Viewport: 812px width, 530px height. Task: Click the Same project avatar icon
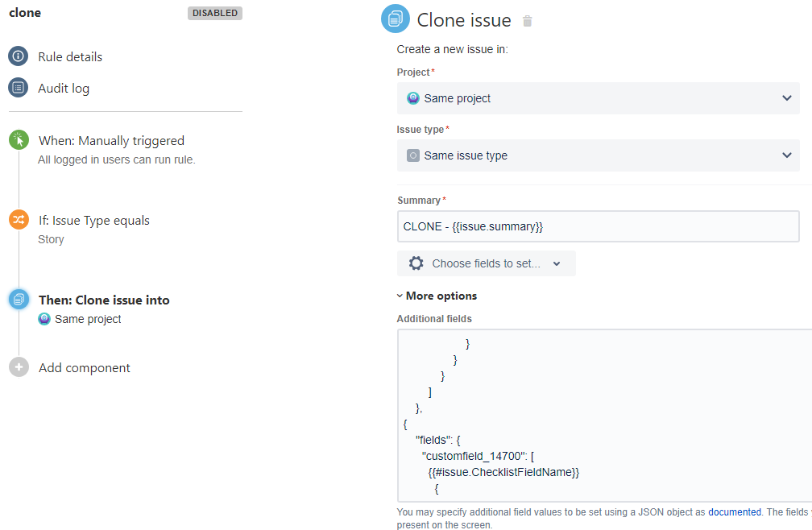[45, 319]
